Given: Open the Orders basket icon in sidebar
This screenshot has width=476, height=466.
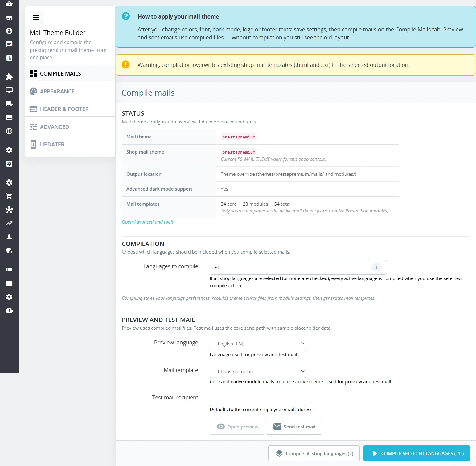Looking at the screenshot, I should point(9,4).
